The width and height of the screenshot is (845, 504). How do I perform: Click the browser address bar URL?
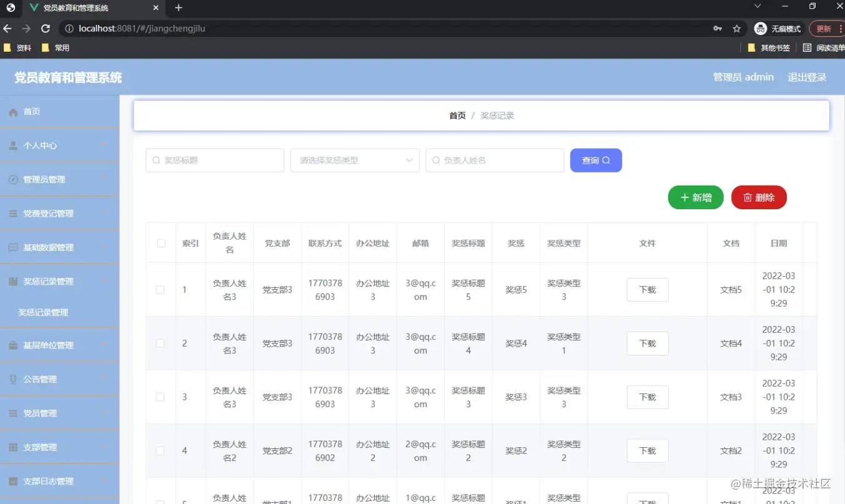coord(142,29)
